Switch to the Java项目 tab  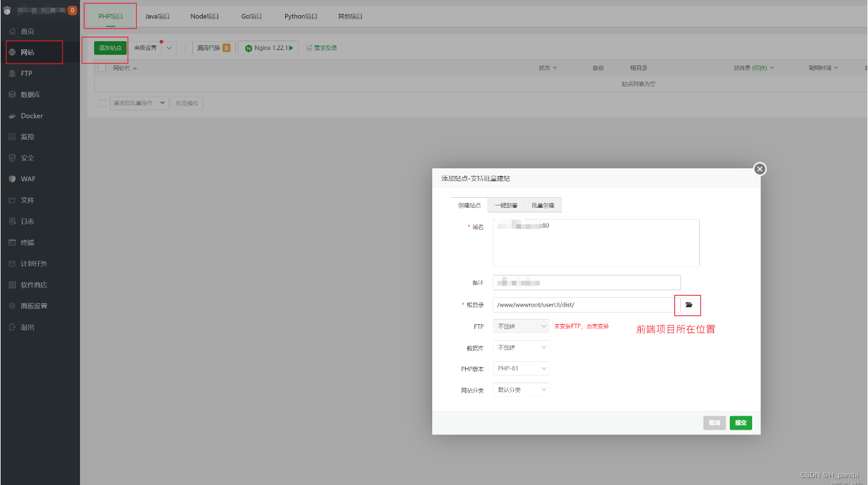coord(158,16)
